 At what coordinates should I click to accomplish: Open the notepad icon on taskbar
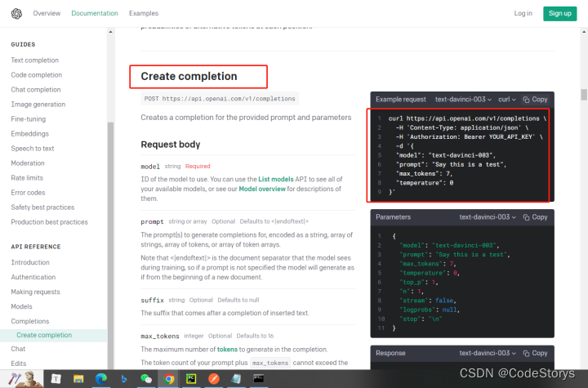(x=236, y=379)
